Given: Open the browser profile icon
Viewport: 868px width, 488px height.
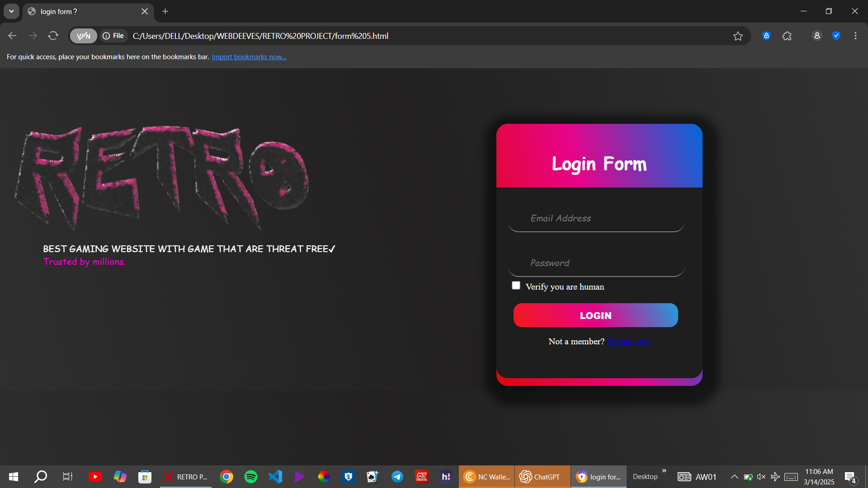Looking at the screenshot, I should (x=816, y=36).
